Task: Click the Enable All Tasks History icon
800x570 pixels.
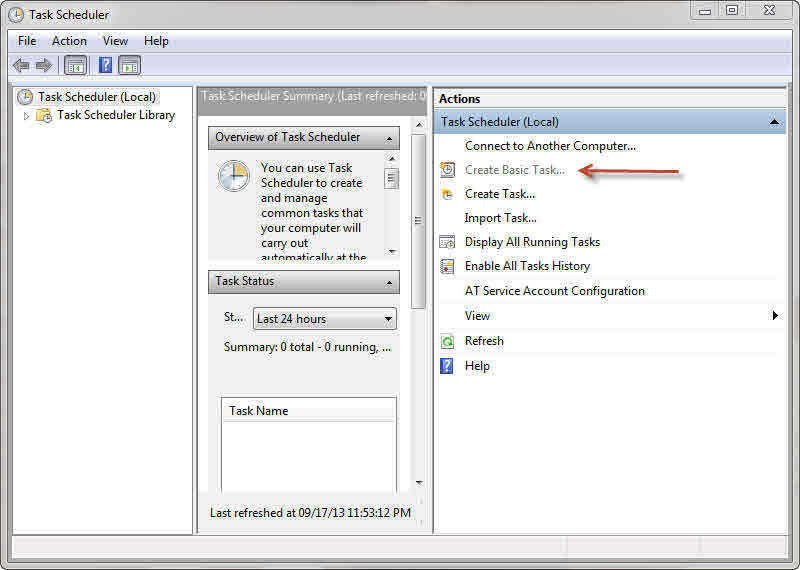Action: click(447, 266)
